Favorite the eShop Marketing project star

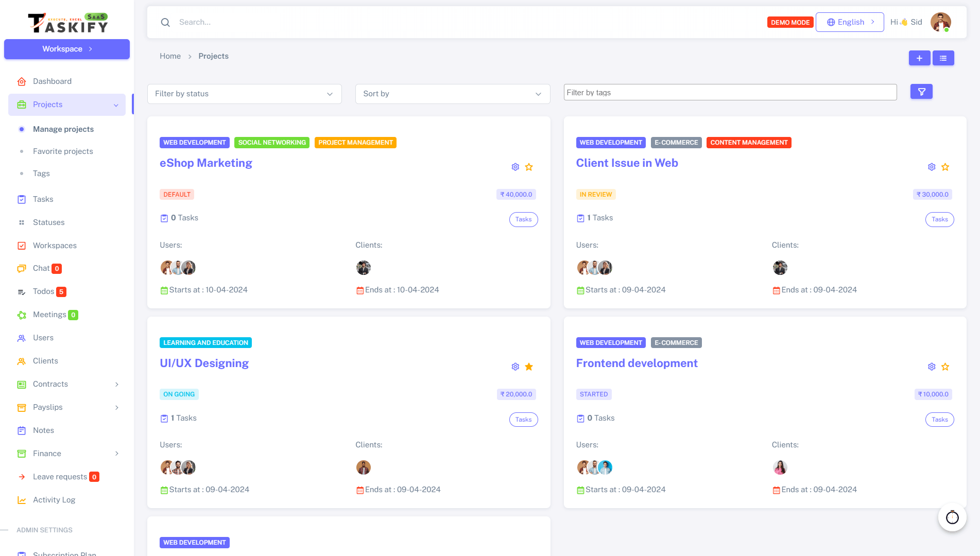click(529, 167)
